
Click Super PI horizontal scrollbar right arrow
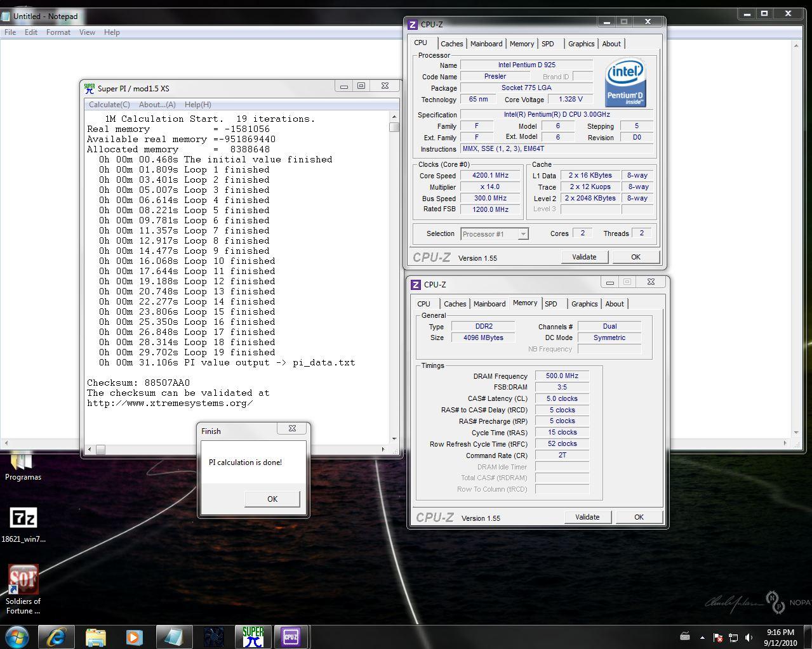pos(383,449)
